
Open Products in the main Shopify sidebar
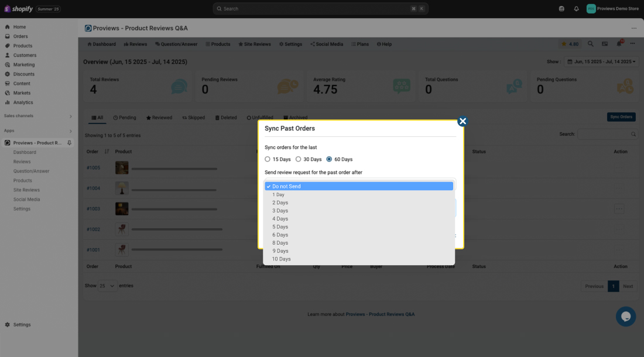click(23, 46)
